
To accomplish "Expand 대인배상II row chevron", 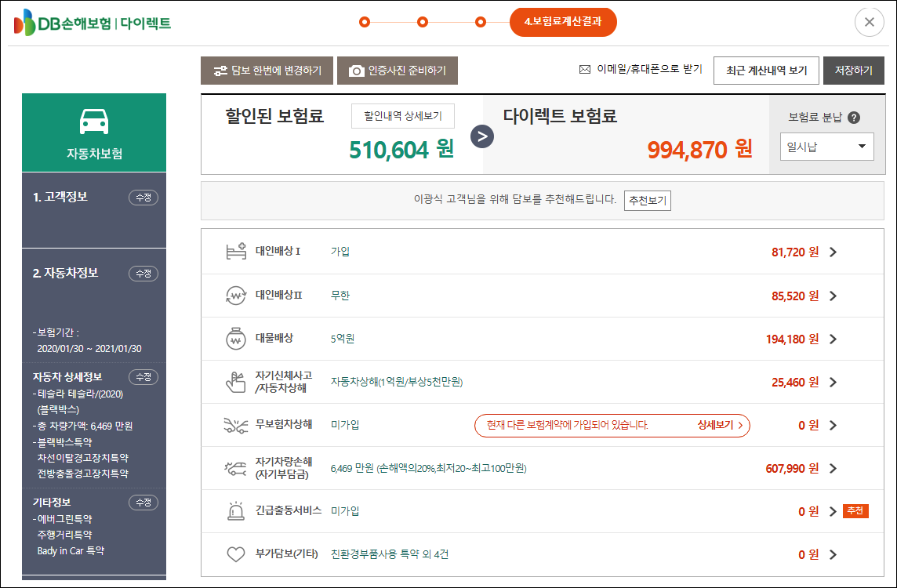I will pyautogui.click(x=833, y=296).
